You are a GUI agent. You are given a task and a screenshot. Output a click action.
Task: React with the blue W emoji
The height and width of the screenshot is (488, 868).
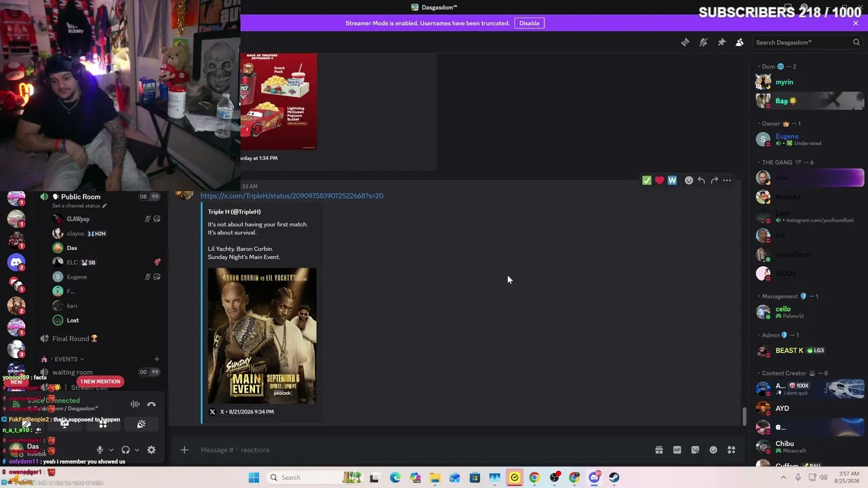(x=672, y=180)
